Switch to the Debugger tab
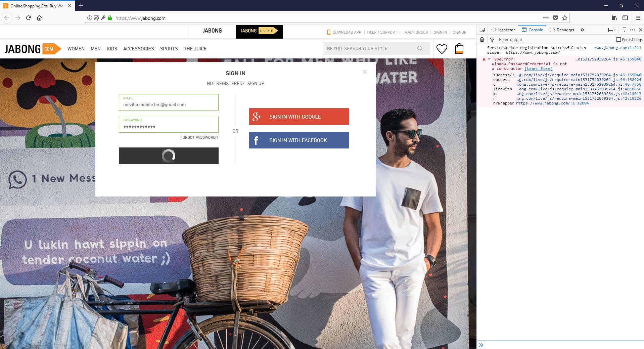644x349 pixels. tap(562, 30)
